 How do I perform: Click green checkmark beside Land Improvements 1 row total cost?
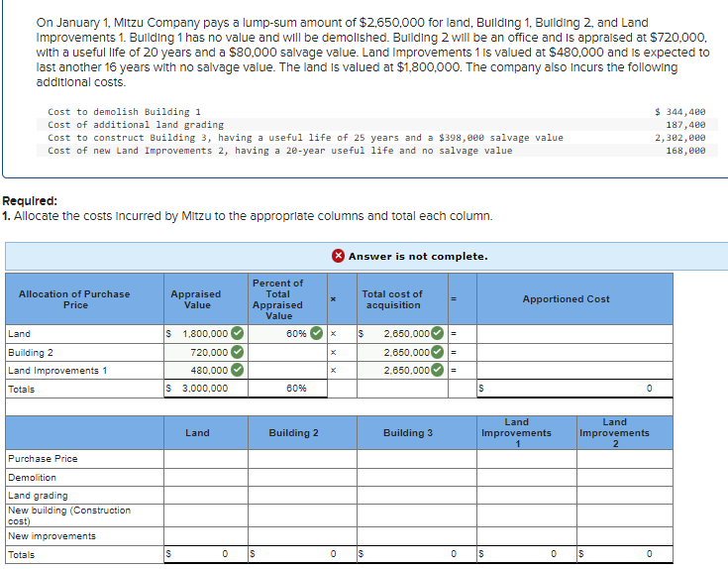(x=437, y=370)
